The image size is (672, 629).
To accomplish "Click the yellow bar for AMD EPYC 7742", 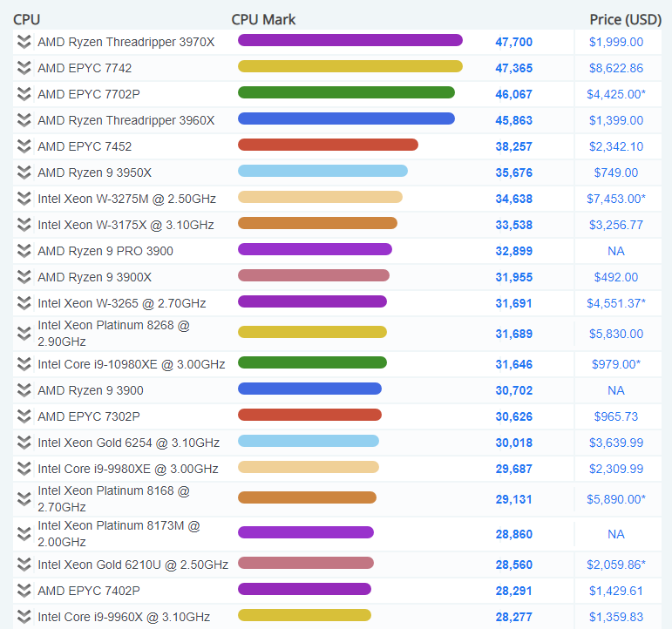I will (350, 66).
